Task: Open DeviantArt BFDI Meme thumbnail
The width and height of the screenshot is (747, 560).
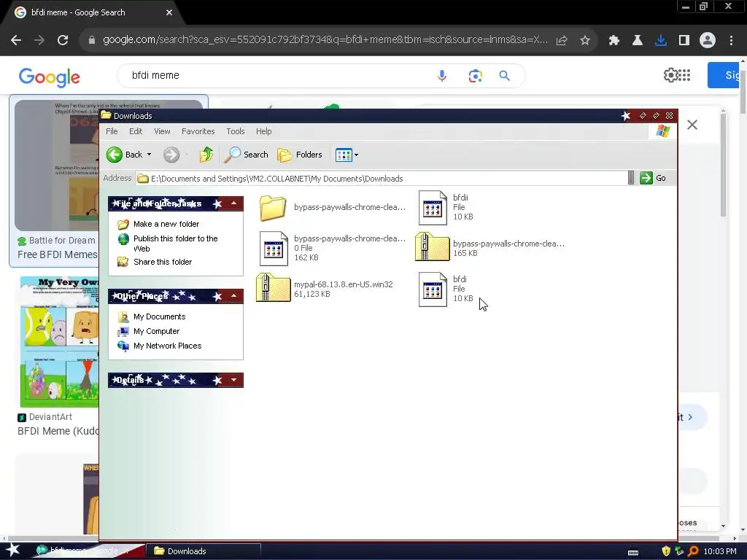Action: (58, 341)
